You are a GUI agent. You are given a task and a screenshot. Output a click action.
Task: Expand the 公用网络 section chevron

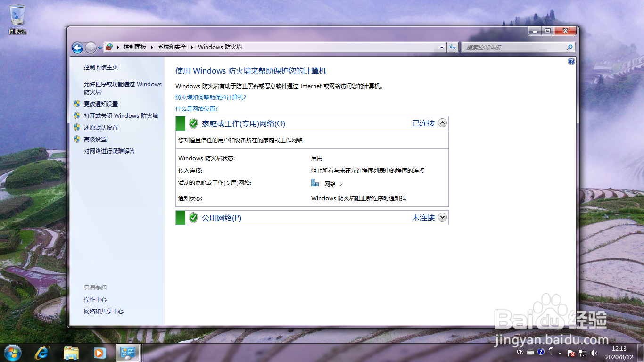click(x=442, y=217)
